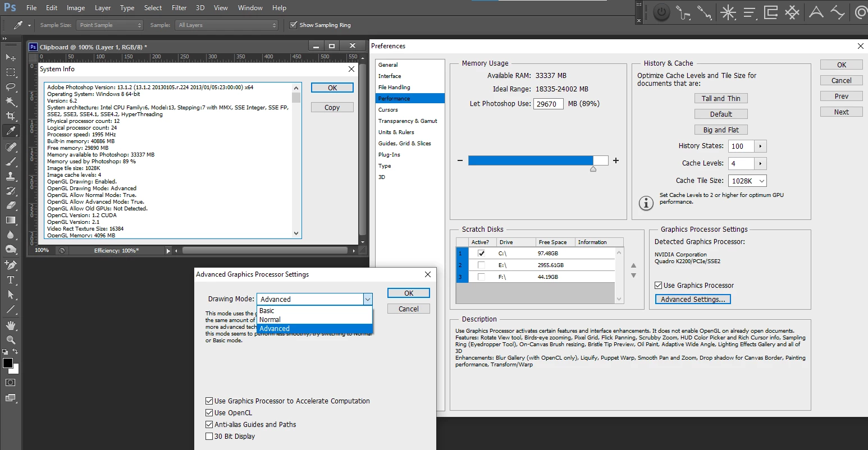Image resolution: width=868 pixels, height=450 pixels.
Task: Change screen mode icon in toolbox
Action: point(11,398)
